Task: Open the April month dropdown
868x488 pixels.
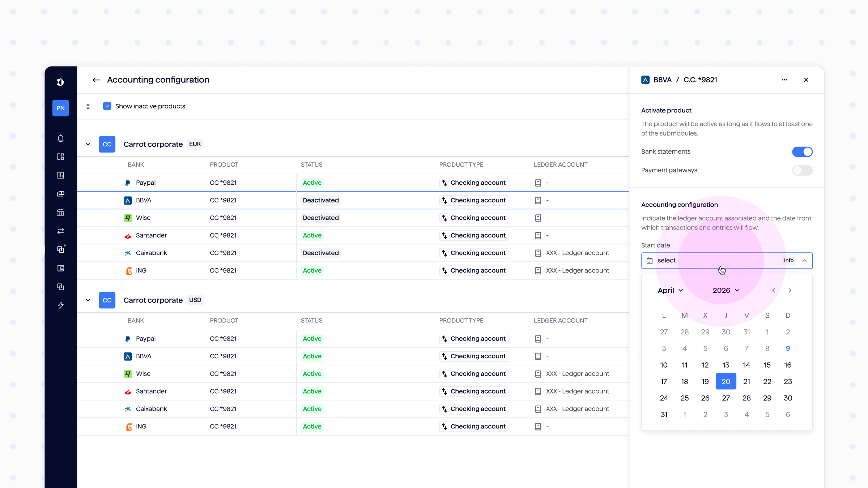Action: (670, 290)
